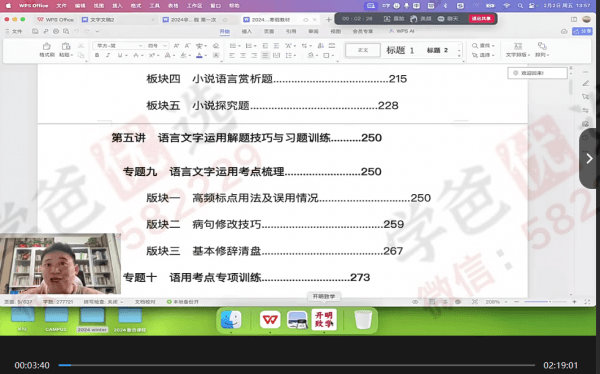Toggle justify text alignment
Image resolution: width=600 pixels, height=374 pixels.
click(265, 56)
